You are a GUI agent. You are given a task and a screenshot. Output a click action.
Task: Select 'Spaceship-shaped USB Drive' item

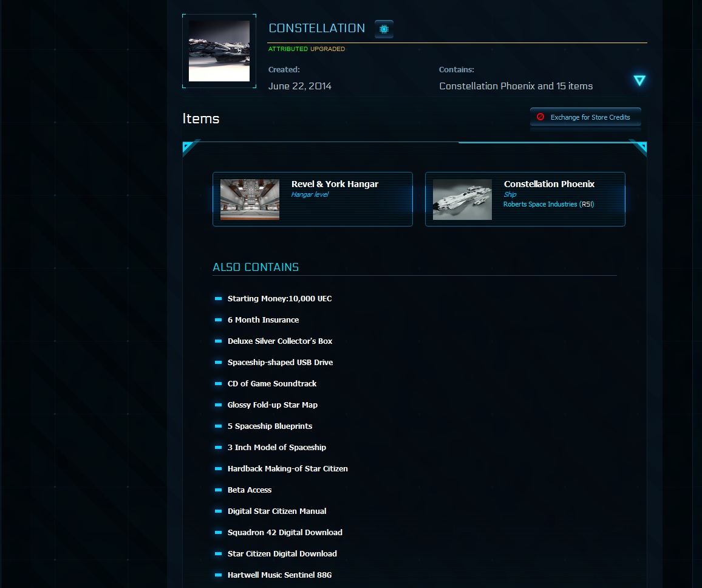pos(280,362)
